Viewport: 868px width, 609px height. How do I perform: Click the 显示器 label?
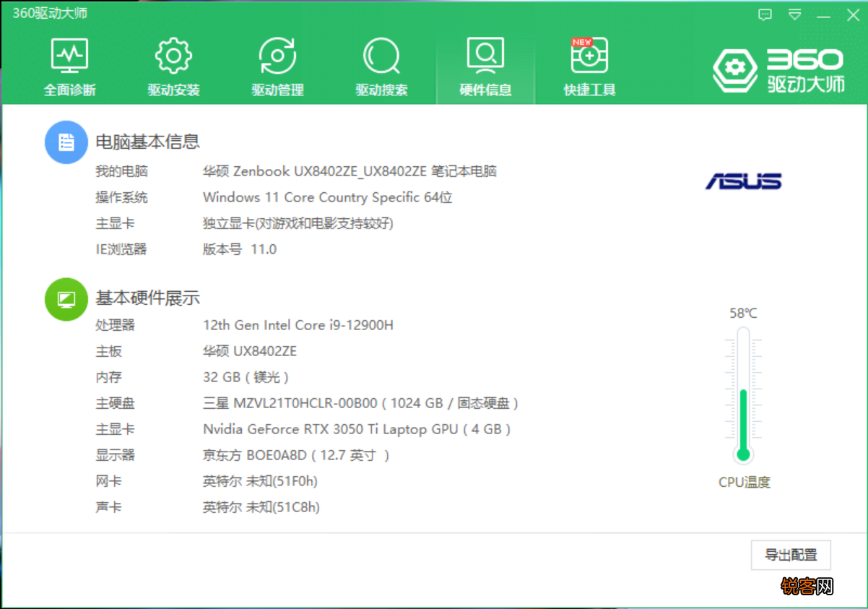115,455
